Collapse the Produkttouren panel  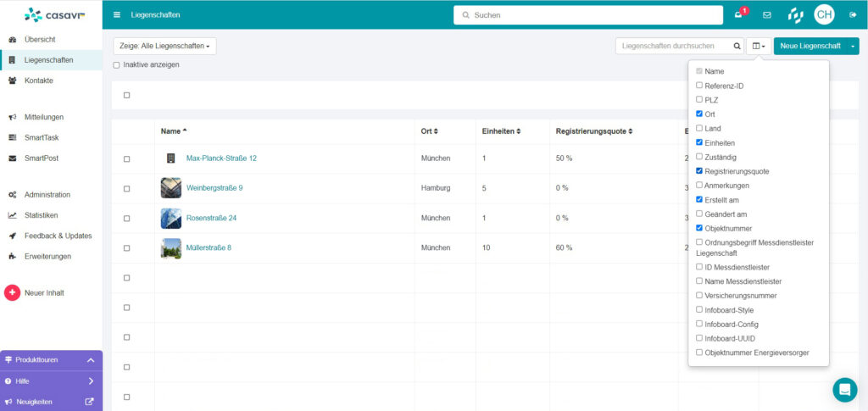coord(91,360)
